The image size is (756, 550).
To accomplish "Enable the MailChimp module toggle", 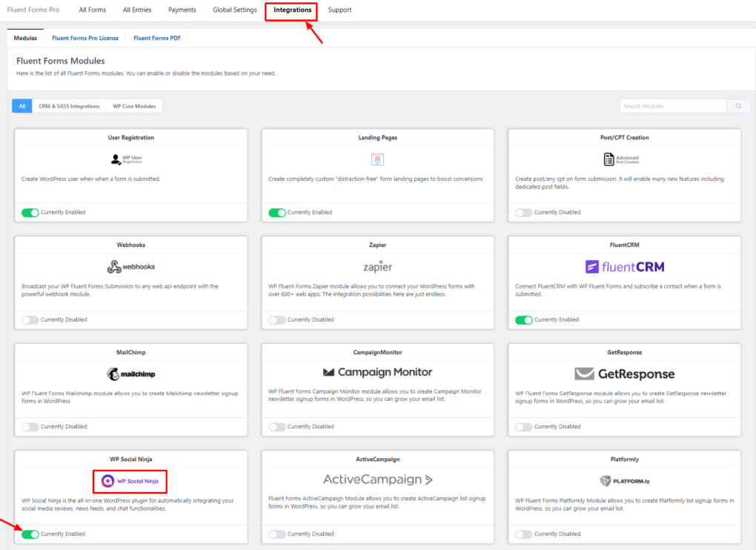I will (30, 427).
